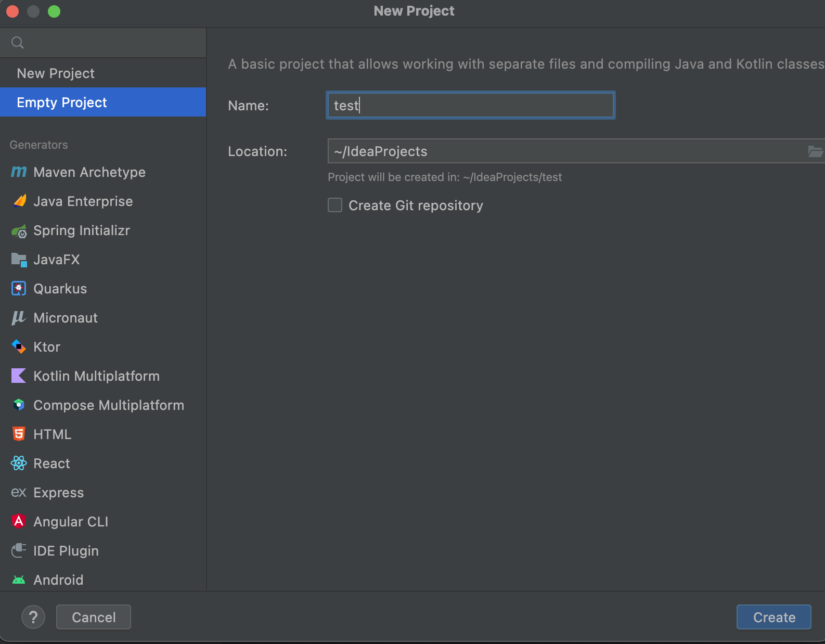Choose the Angular CLI generator
This screenshot has width=825, height=644.
(103, 522)
